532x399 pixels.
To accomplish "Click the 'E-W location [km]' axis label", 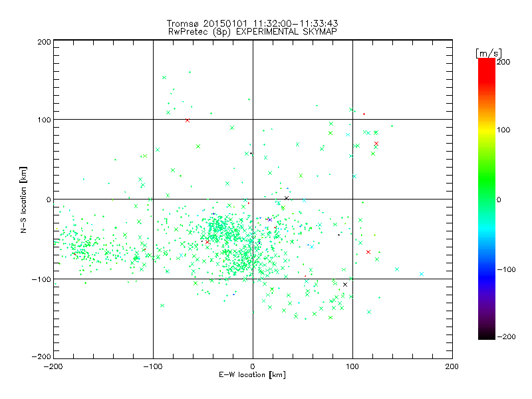I will point(252,375).
